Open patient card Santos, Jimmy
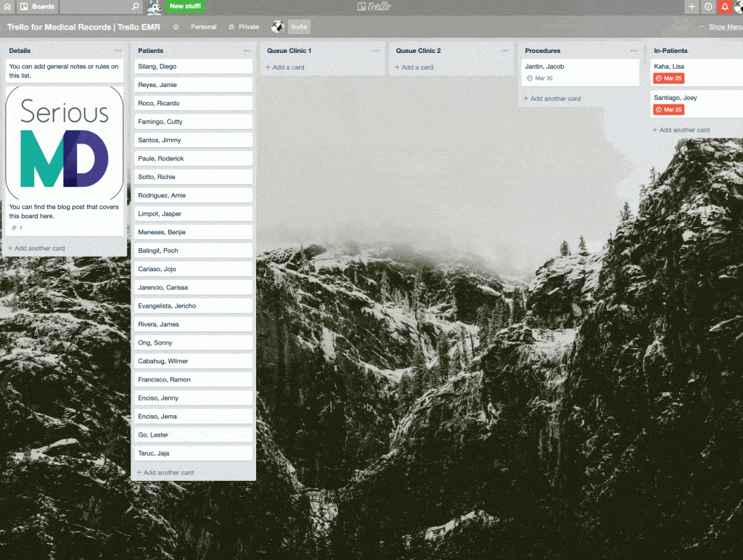743x560 pixels. point(193,140)
